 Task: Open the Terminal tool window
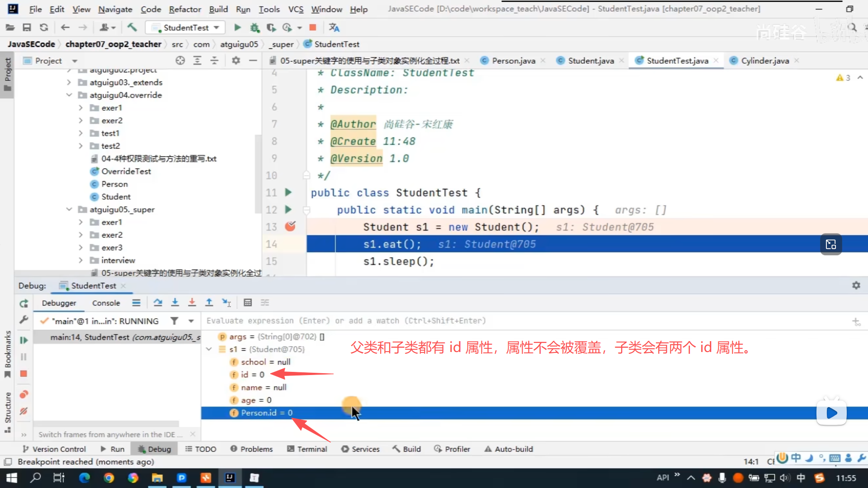point(307,449)
